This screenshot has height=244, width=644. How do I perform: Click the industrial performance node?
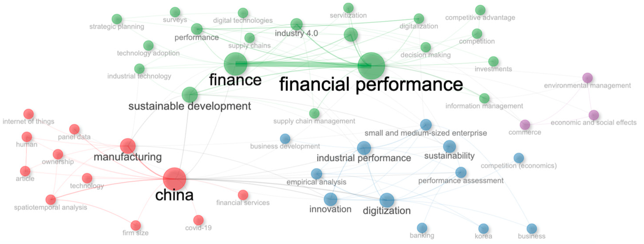[364, 148]
